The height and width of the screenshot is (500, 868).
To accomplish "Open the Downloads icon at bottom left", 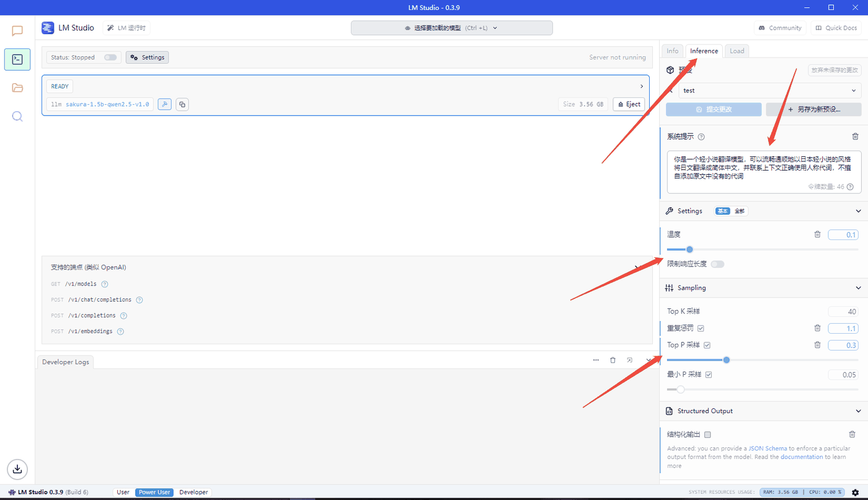I will pos(17,468).
